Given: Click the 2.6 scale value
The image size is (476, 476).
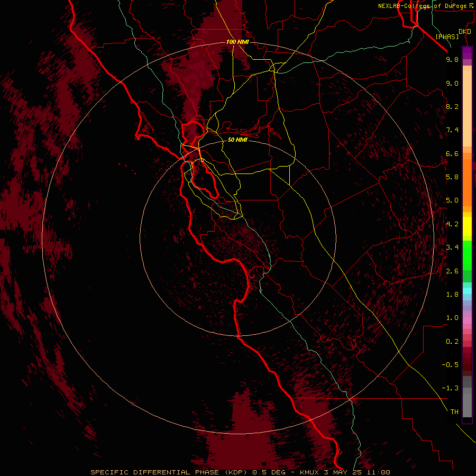Looking at the screenshot, I should [452, 271].
